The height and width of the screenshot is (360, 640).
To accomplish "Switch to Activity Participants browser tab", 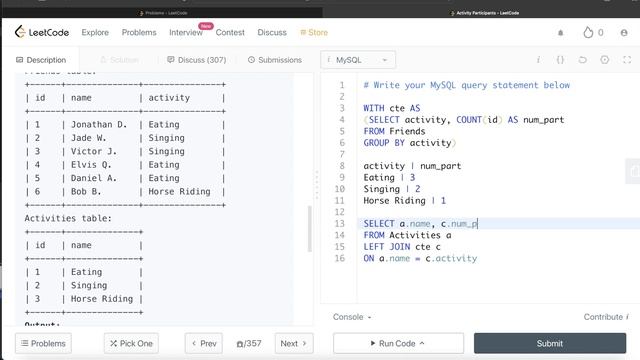I will coord(484,13).
